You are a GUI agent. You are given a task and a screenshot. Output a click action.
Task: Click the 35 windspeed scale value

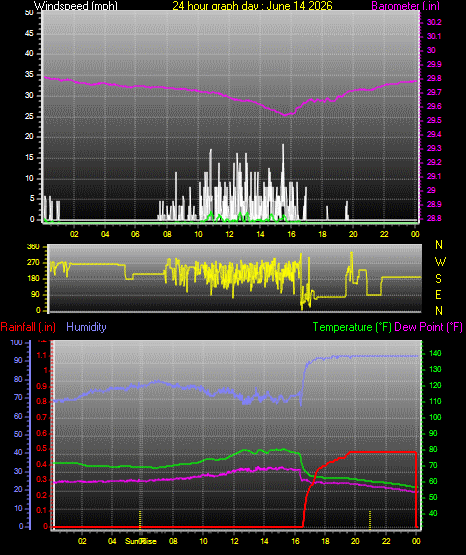(x=29, y=74)
